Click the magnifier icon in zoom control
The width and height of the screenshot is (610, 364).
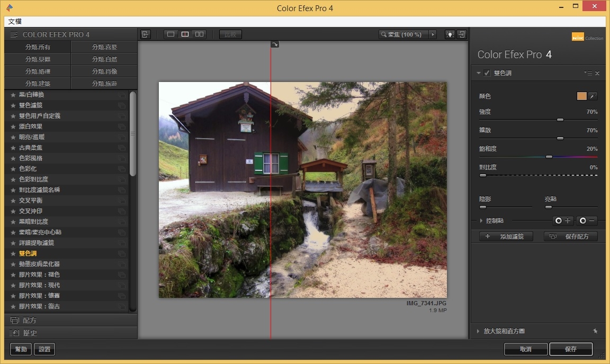tap(383, 34)
